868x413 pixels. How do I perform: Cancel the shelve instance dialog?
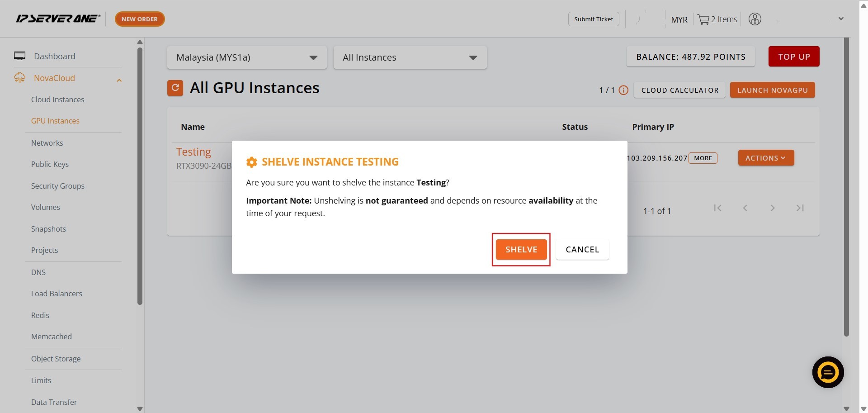pos(582,250)
